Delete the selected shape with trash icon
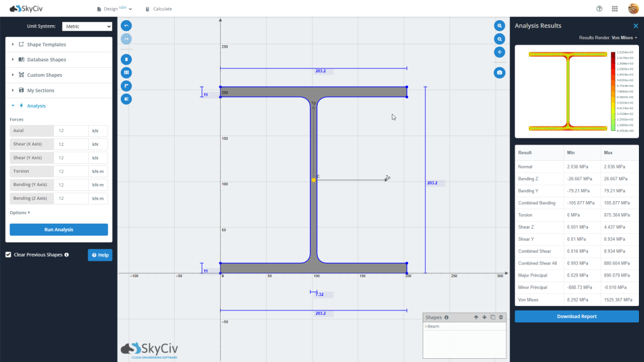644x362 pixels. [501, 317]
